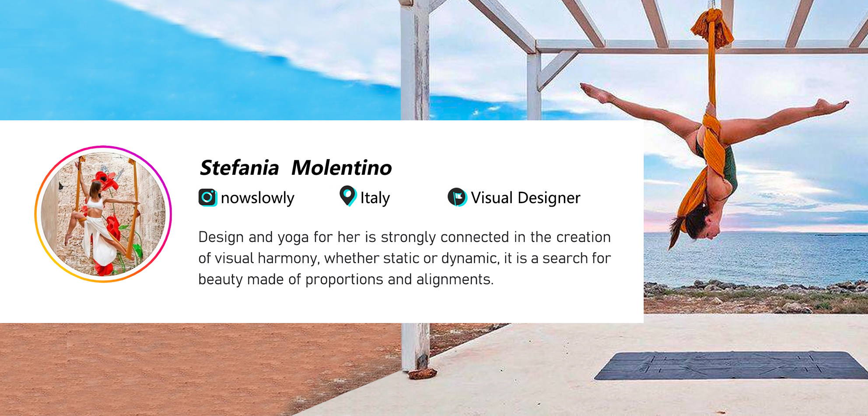Select the Italy location label
Image resolution: width=868 pixels, height=416 pixels.
pyautogui.click(x=375, y=198)
